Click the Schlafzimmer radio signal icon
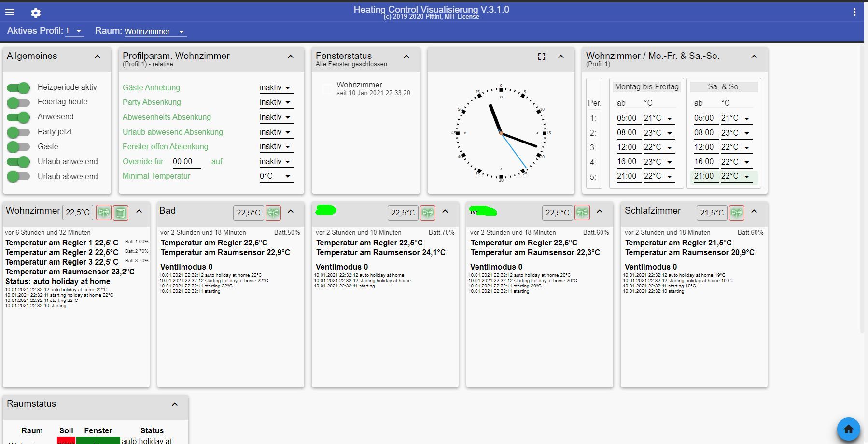The image size is (868, 444). click(x=736, y=213)
